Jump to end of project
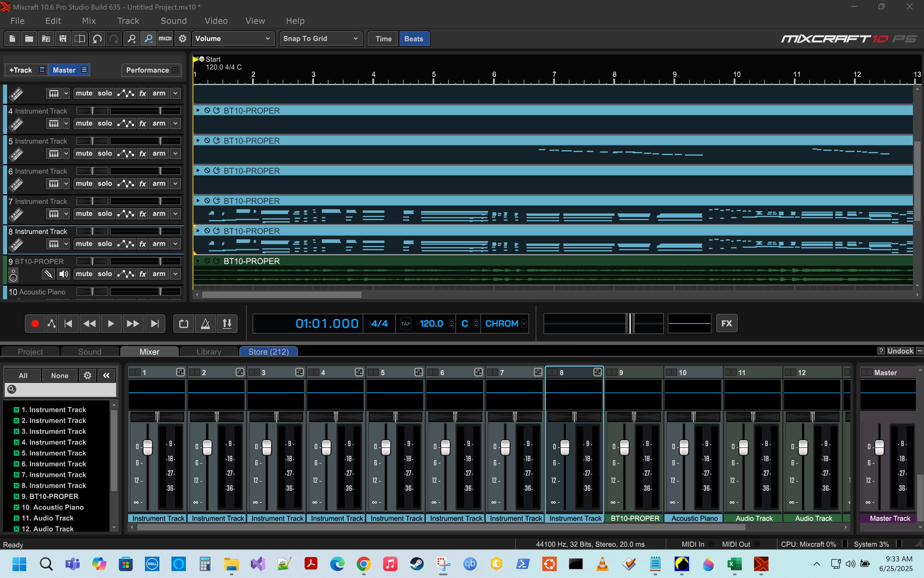This screenshot has width=924, height=578. pyautogui.click(x=155, y=324)
